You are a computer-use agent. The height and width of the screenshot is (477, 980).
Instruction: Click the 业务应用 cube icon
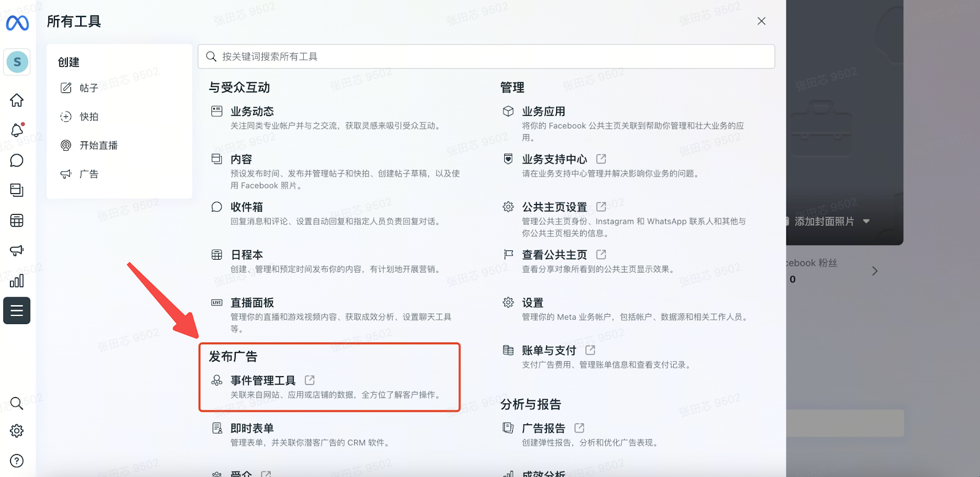(x=508, y=111)
